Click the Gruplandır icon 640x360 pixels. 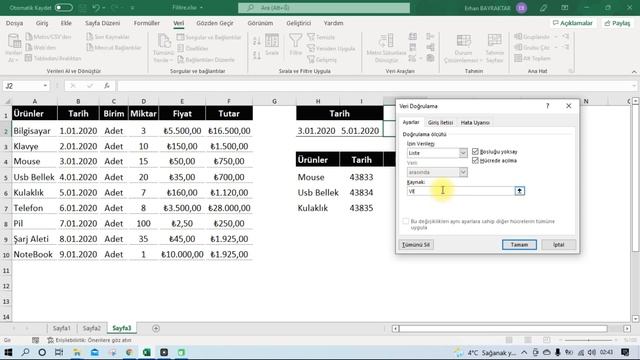[518, 37]
